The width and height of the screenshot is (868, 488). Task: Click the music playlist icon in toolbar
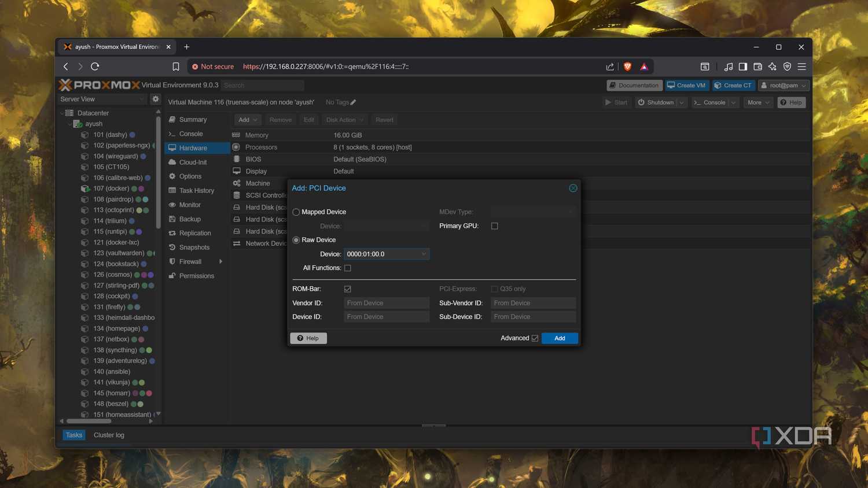[728, 66]
